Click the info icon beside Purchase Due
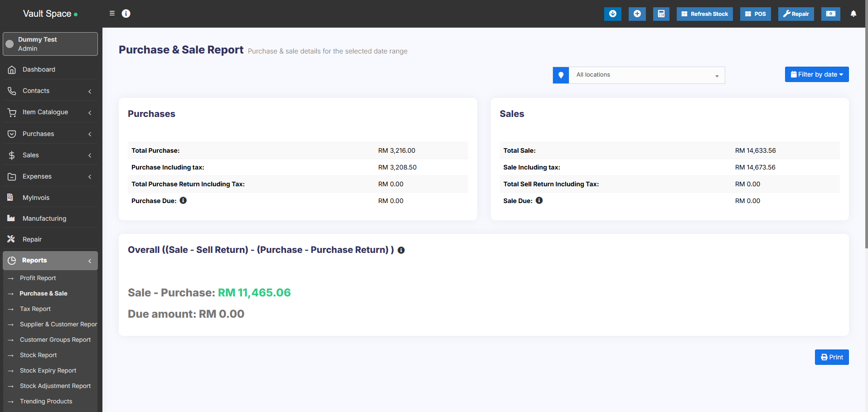The image size is (868, 412). tap(183, 200)
